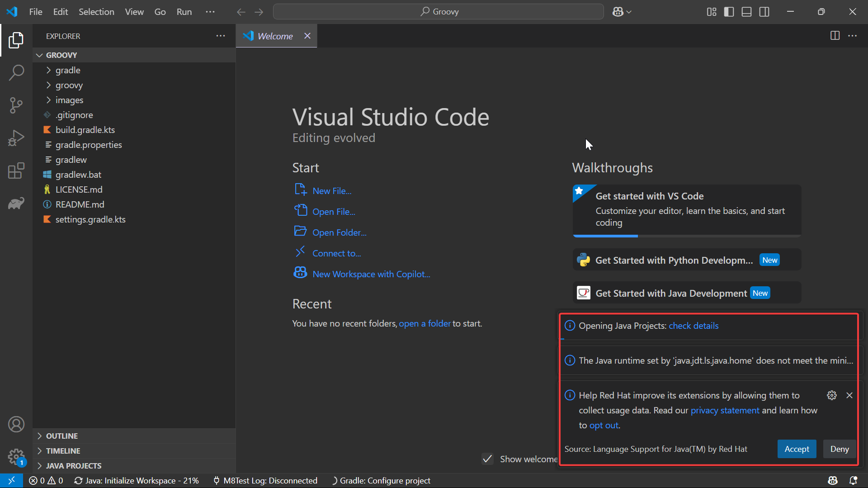This screenshot has height=488, width=868.
Task: Open Run and Debug view
Action: point(16,138)
